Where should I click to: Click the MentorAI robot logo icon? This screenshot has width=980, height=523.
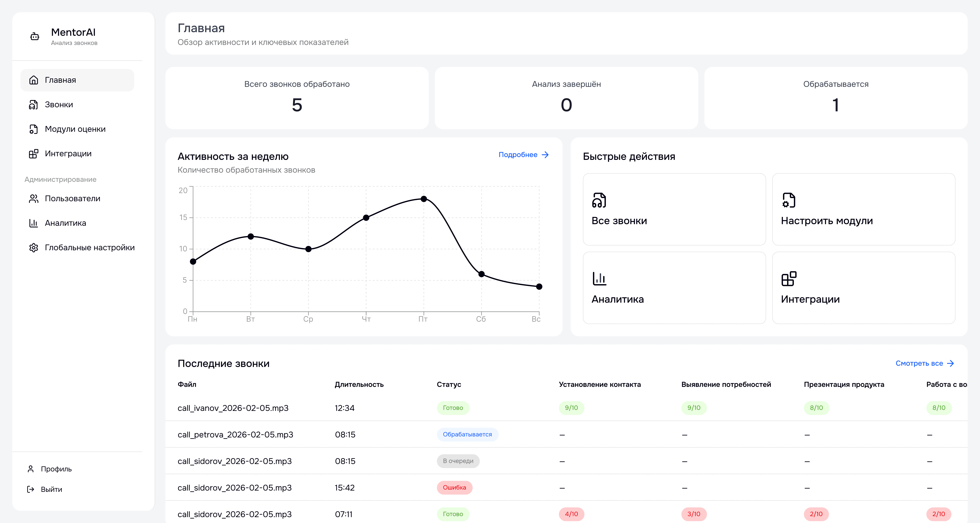click(35, 37)
